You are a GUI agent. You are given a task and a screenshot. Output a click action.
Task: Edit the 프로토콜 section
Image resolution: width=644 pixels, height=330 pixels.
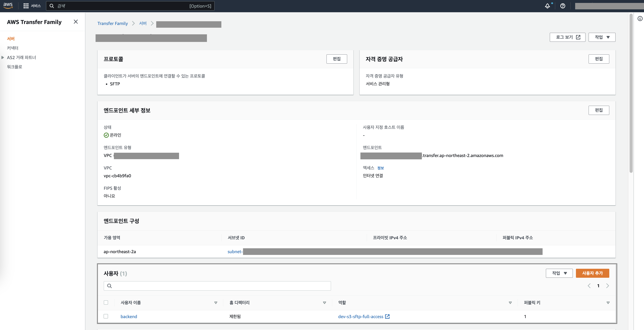(x=336, y=59)
